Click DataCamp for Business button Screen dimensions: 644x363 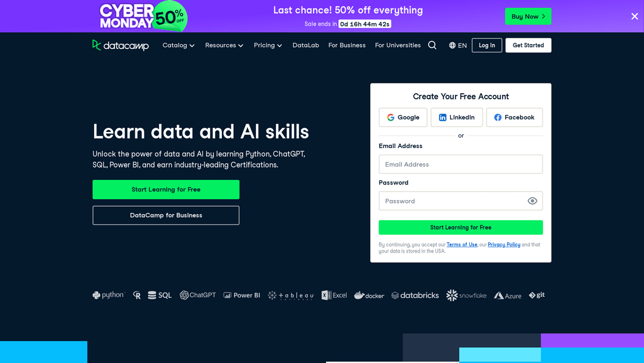tap(166, 216)
